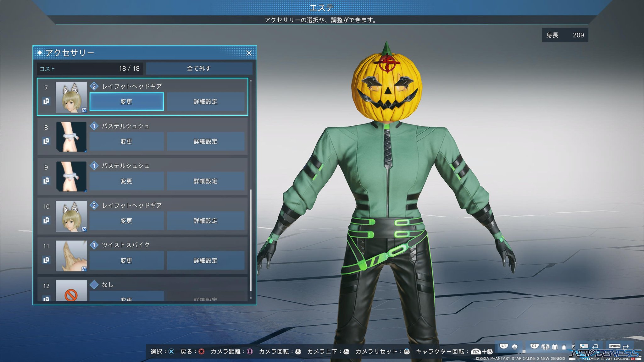Viewport: 644px width, 362px height.
Task: Click the undo arrow icon at bottom right
Action: (x=595, y=347)
